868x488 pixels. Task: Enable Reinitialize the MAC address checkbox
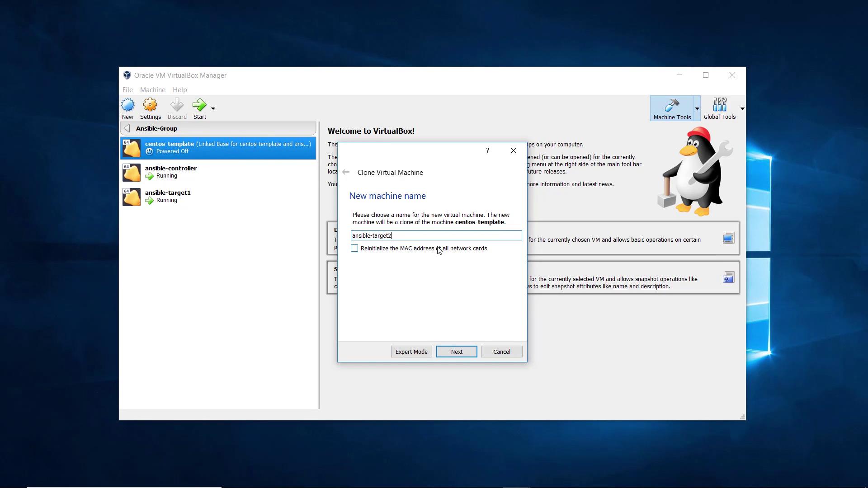coord(354,249)
